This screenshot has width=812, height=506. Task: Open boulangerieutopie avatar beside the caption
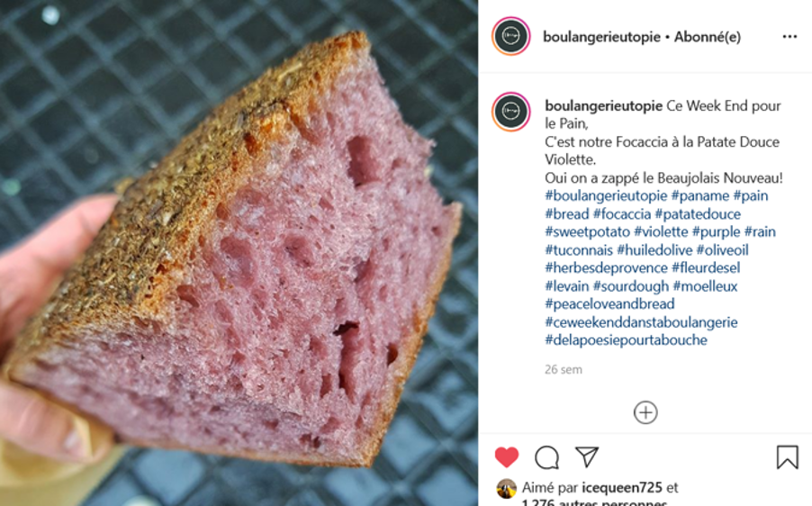click(510, 112)
